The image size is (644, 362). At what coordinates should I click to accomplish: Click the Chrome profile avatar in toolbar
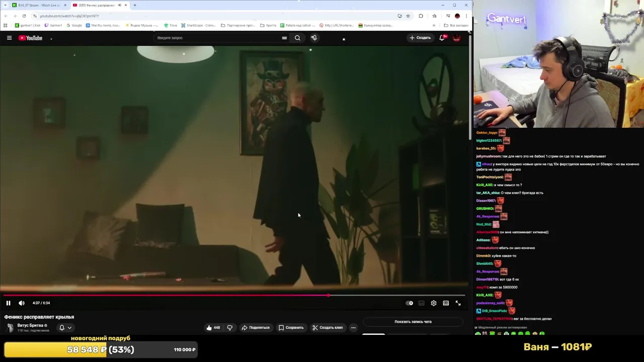[x=457, y=16]
